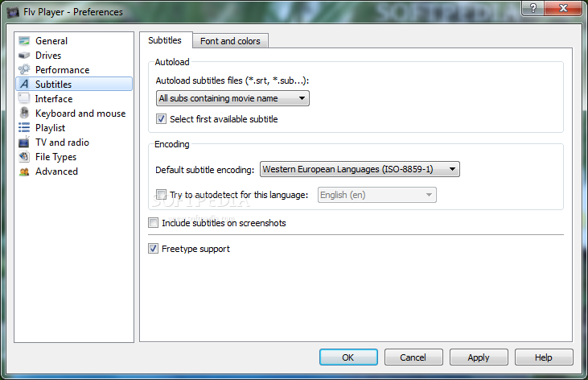Click the Cancel button
Screen dimensions: 588x380
tap(413, 357)
